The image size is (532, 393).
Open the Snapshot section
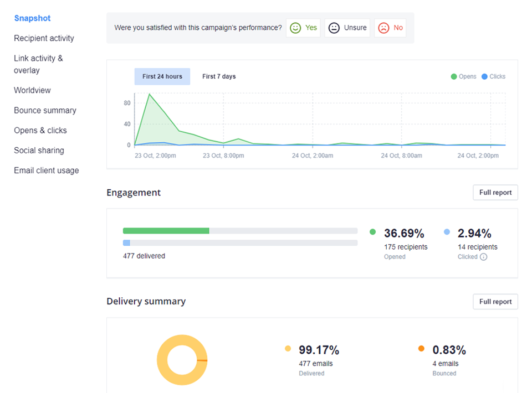pyautogui.click(x=32, y=18)
